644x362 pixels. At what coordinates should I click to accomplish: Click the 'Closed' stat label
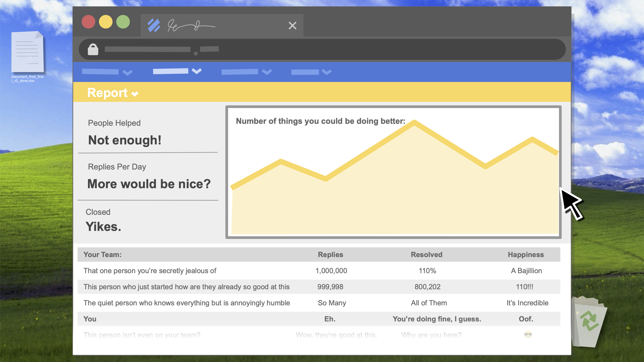[x=98, y=212]
